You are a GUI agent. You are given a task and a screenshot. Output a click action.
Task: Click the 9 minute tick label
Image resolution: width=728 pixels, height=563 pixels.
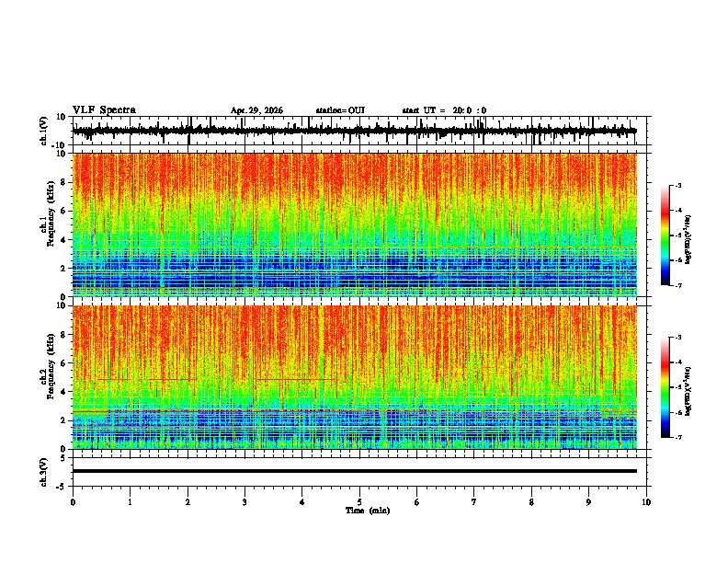(588, 502)
